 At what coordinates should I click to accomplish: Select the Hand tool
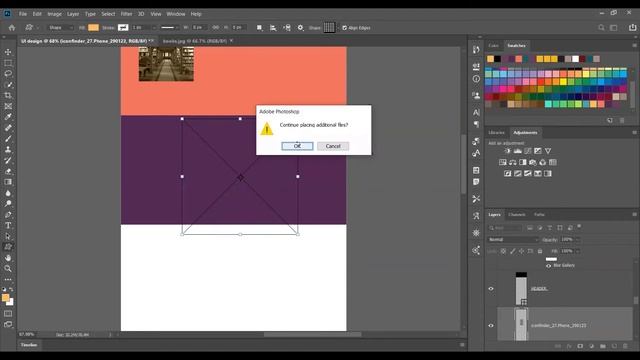(x=8, y=258)
